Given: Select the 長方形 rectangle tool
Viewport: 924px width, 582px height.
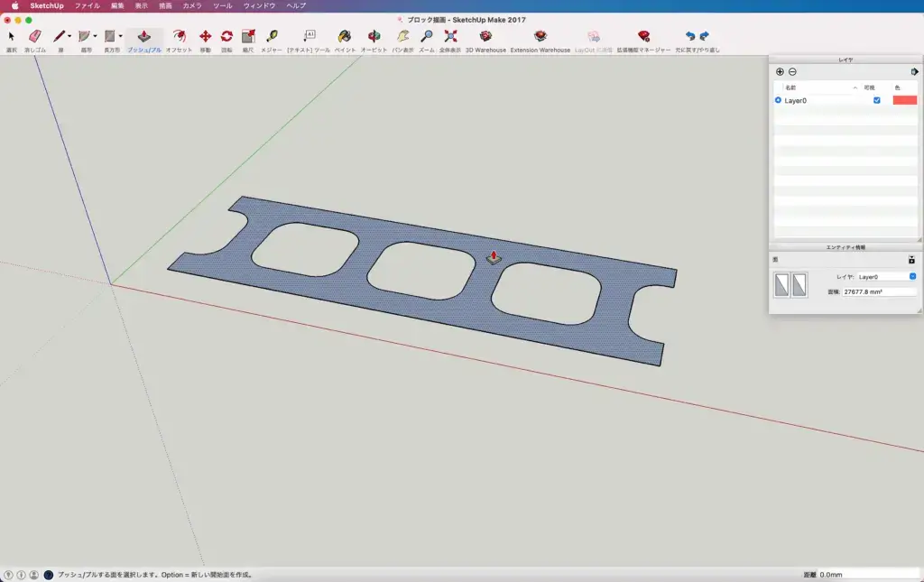Looking at the screenshot, I should [110, 36].
